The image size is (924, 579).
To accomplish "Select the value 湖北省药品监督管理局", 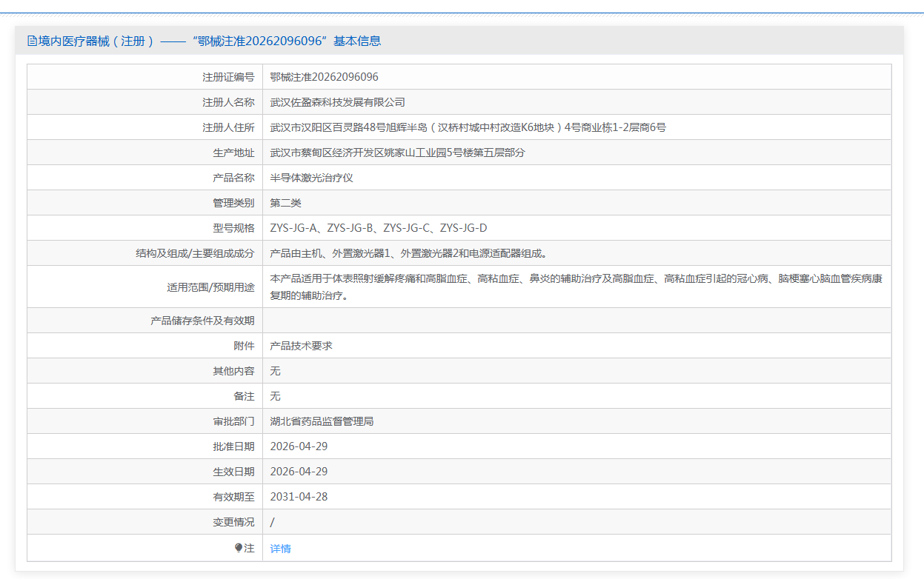I will [322, 421].
